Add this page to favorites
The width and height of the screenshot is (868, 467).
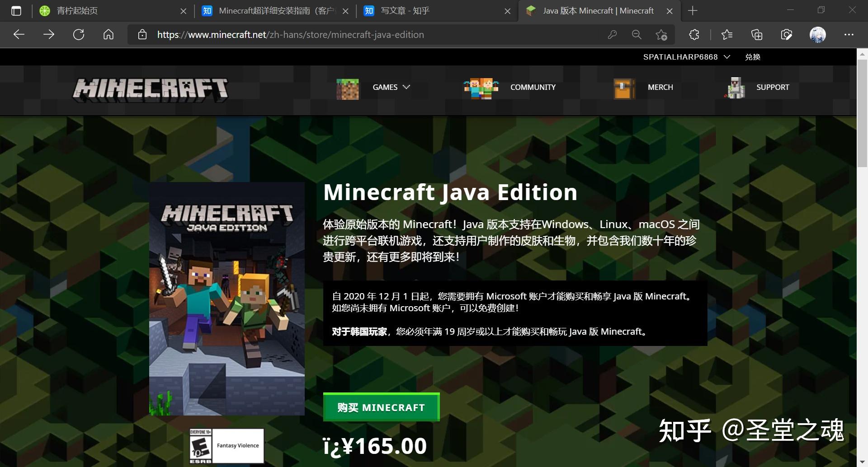pos(661,35)
